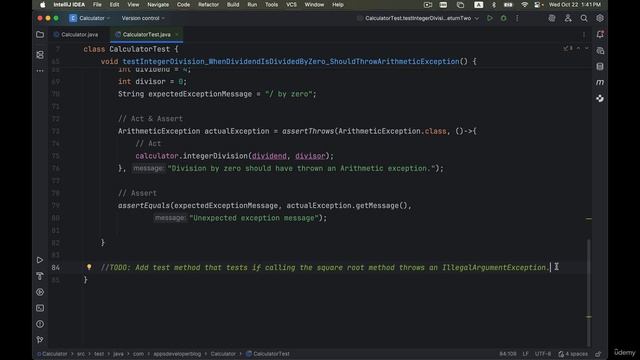Open the Apple menu
The image size is (640, 360).
coord(42,5)
